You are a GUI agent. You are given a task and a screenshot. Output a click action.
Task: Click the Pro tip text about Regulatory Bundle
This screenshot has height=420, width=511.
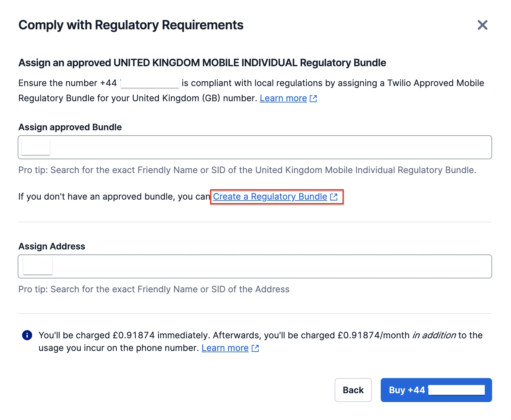247,170
